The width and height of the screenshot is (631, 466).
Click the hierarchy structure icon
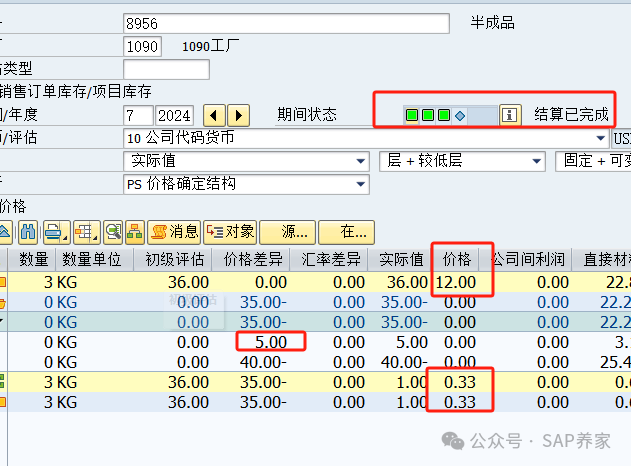[135, 232]
